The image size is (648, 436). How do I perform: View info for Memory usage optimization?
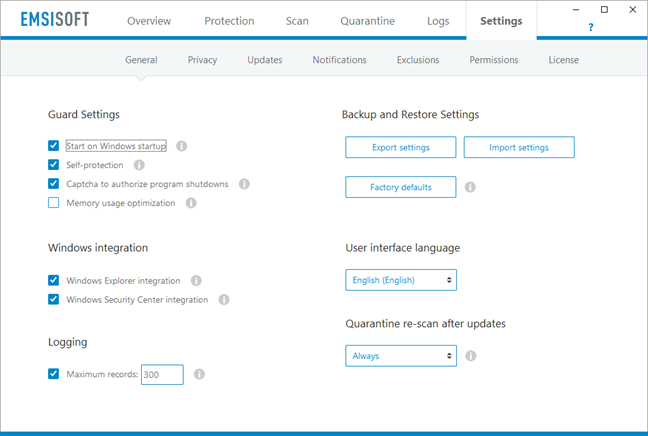(x=191, y=203)
